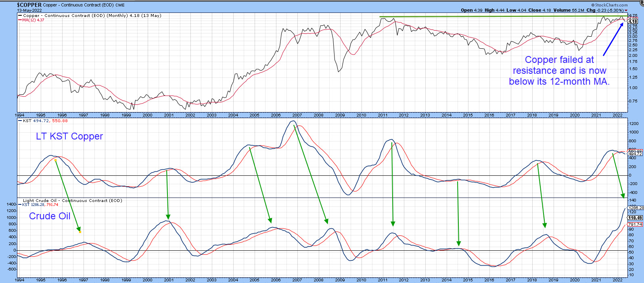Click the 2011 label on the top date axis
The image size is (644, 283).
coord(383,115)
